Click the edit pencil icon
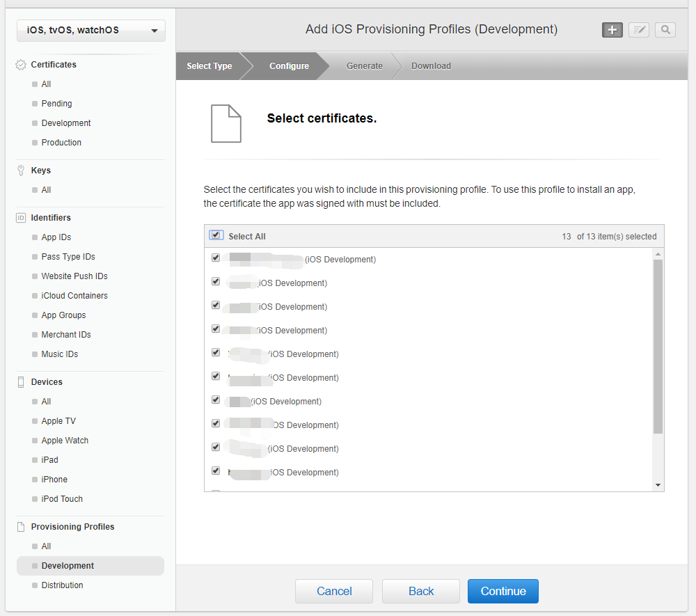The height and width of the screenshot is (616, 696). pos(638,29)
